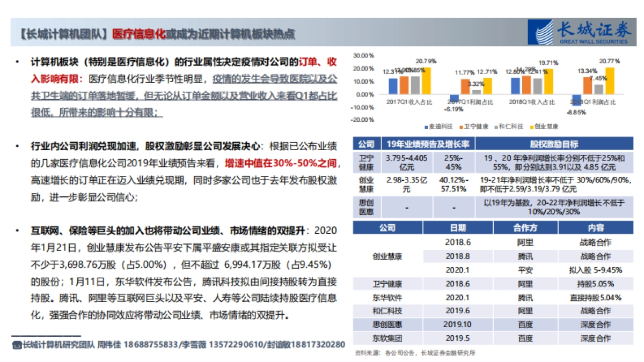The image size is (644, 362).
Task: Click the second bullet point marker
Action: [x=18, y=145]
